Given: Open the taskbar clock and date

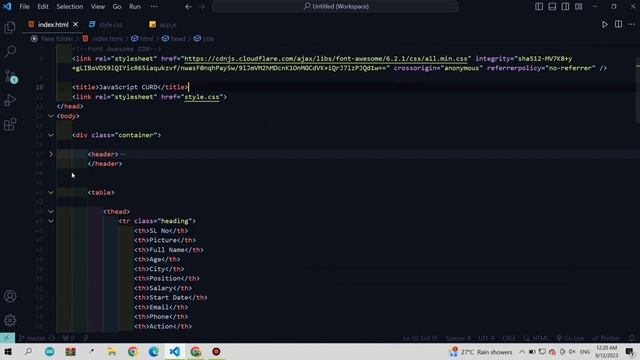Looking at the screenshot, I should point(606,351).
